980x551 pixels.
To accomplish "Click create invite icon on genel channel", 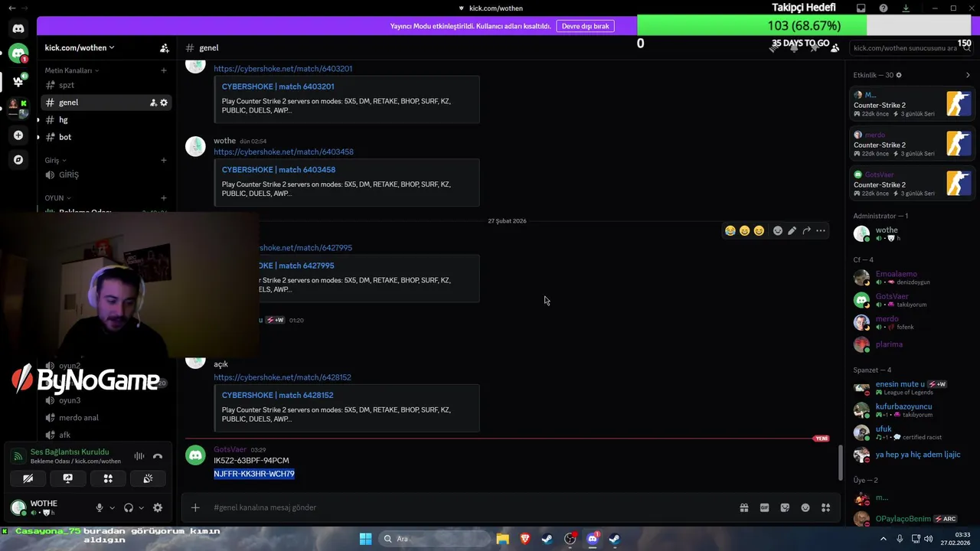I will [x=153, y=103].
